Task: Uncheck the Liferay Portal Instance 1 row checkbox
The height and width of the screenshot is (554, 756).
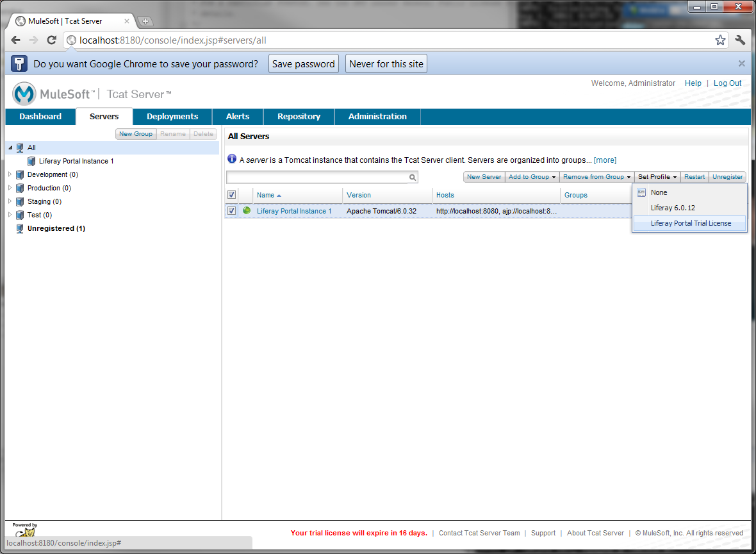Action: 231,211
